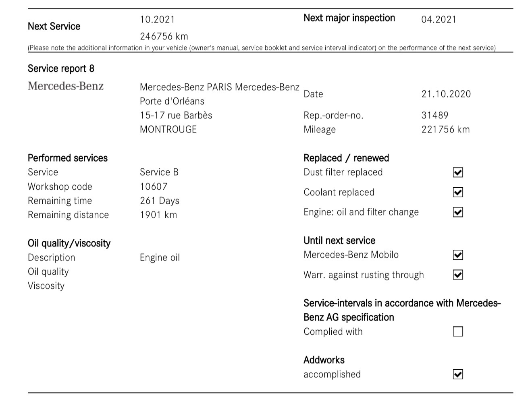532x408 pixels.
Task: Toggle Engine: oil and filter change checkbox
Action: pos(458,212)
